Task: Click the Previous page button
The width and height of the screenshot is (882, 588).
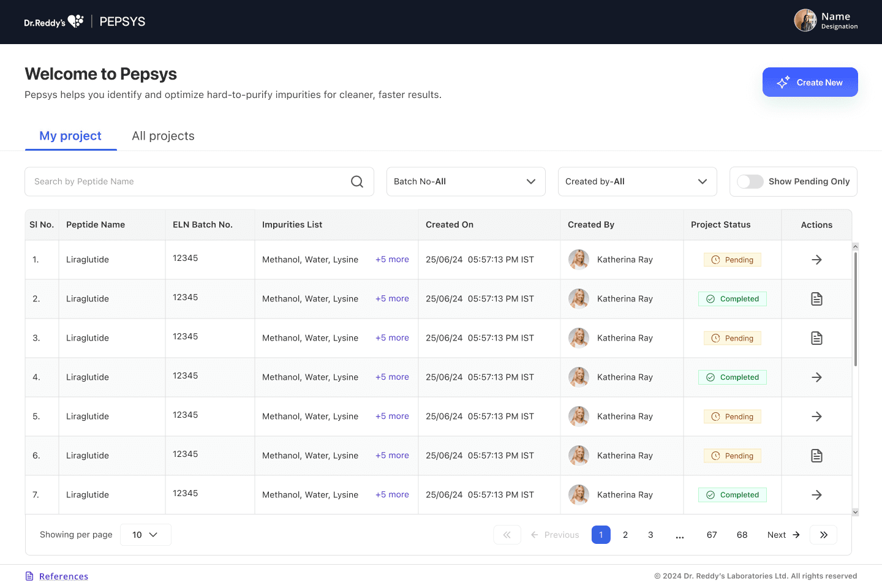Action: click(x=555, y=535)
